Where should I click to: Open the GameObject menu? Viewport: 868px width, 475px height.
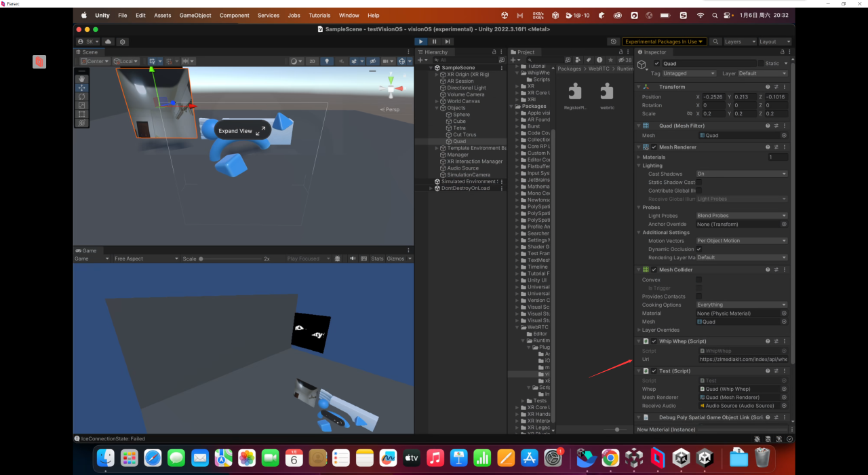point(195,15)
